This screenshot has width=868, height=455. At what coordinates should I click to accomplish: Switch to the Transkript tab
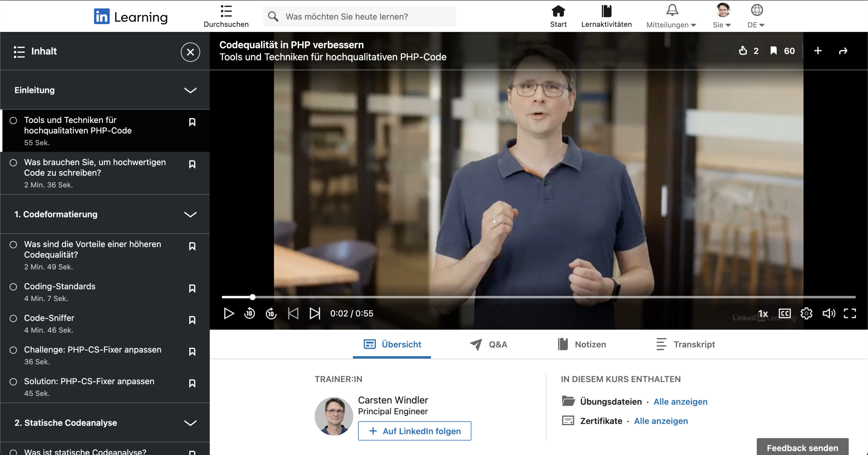[685, 344]
